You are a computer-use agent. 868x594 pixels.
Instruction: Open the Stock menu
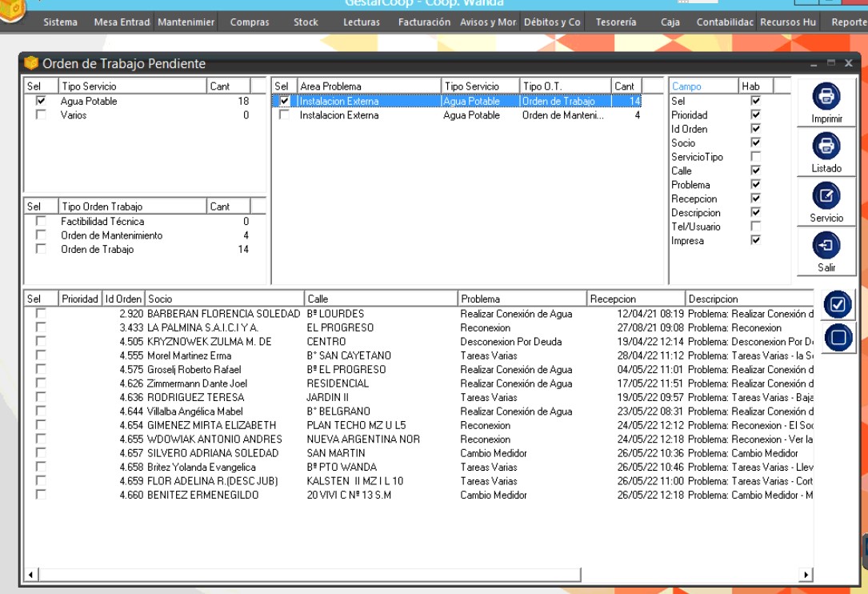tap(306, 22)
